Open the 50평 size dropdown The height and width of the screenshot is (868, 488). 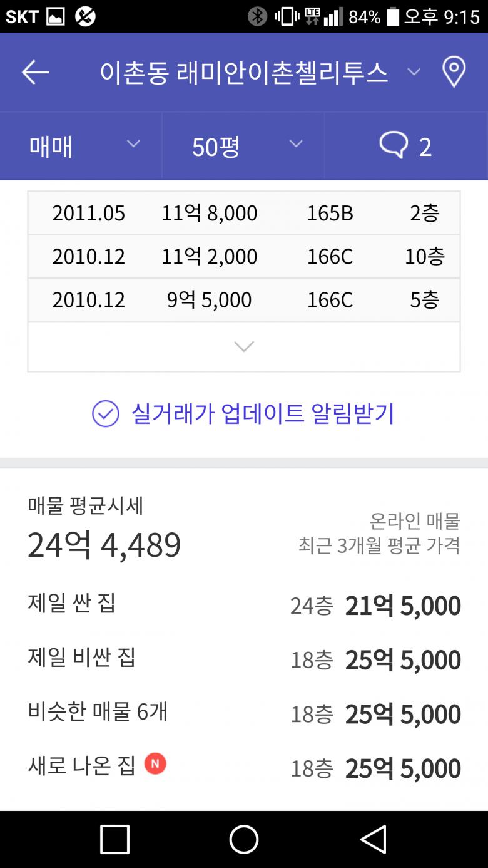(x=244, y=146)
